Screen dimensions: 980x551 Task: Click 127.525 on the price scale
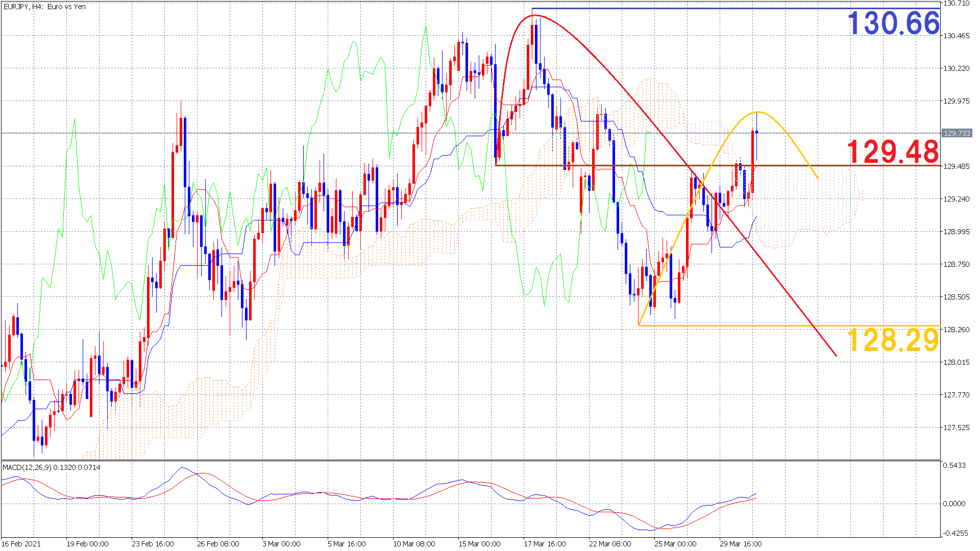tap(956, 428)
